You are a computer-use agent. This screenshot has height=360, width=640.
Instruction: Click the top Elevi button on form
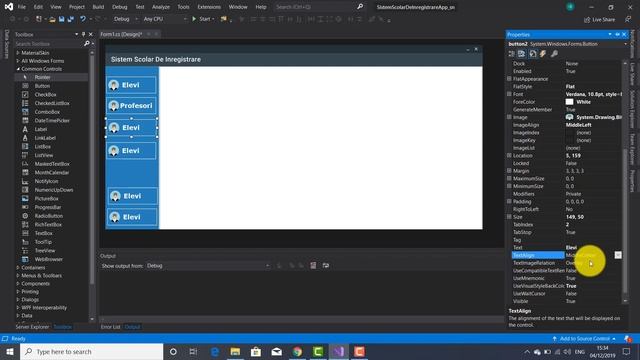(131, 85)
